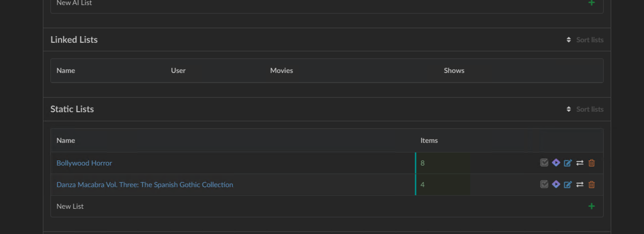644x234 pixels.
Task: Open Sort lists for Static Lists
Action: (x=585, y=109)
